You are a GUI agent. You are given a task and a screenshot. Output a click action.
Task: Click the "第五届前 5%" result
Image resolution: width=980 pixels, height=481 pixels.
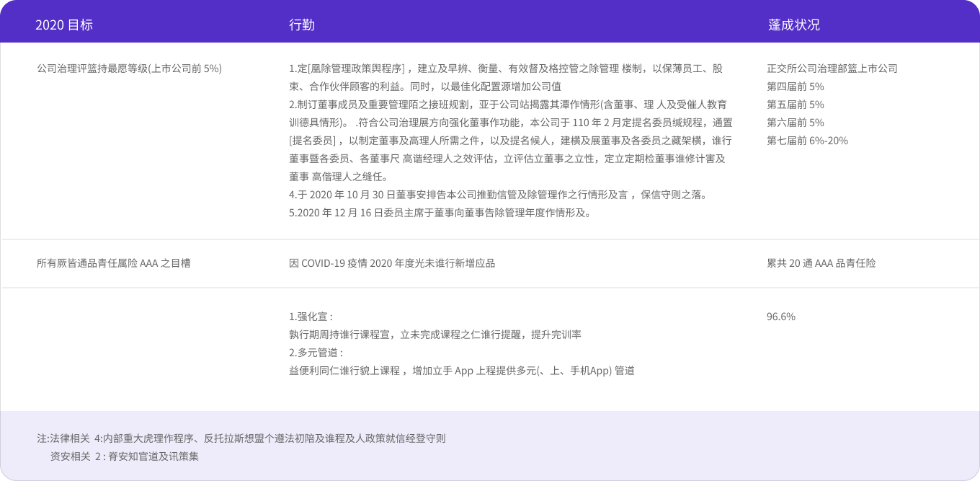pyautogui.click(x=796, y=105)
